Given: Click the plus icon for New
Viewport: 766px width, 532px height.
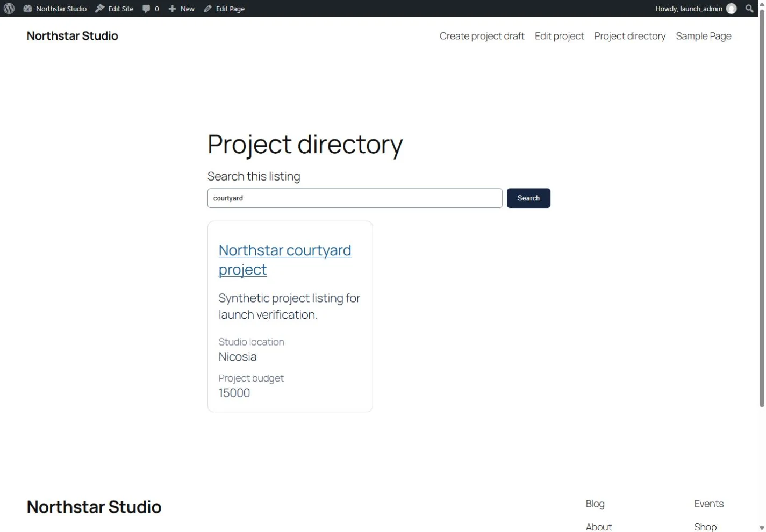Looking at the screenshot, I should pyautogui.click(x=172, y=9).
